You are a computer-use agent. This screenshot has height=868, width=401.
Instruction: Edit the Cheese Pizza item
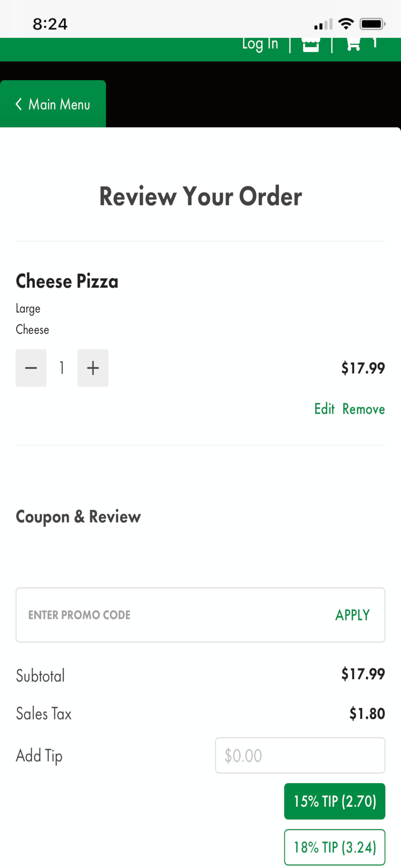pyautogui.click(x=324, y=409)
